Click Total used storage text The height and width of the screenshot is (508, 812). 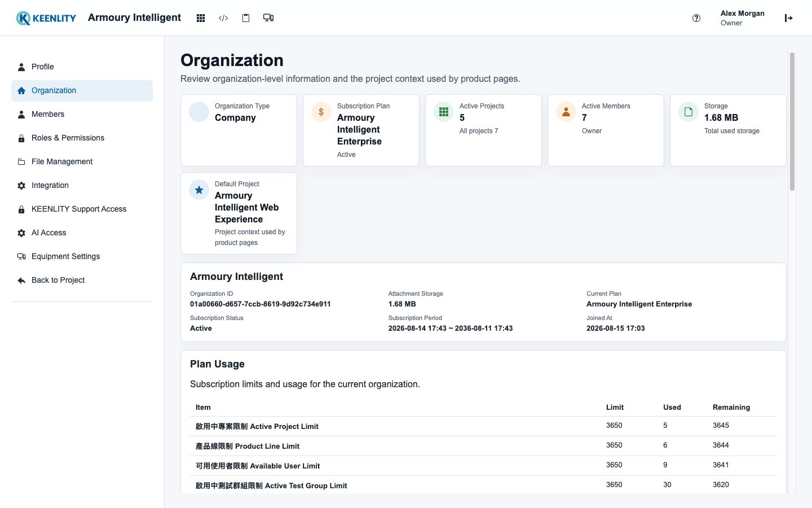coord(731,131)
